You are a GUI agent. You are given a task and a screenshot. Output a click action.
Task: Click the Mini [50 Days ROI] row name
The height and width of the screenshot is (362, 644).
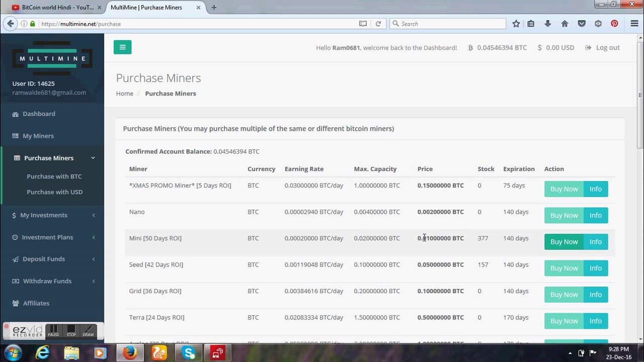click(x=155, y=238)
